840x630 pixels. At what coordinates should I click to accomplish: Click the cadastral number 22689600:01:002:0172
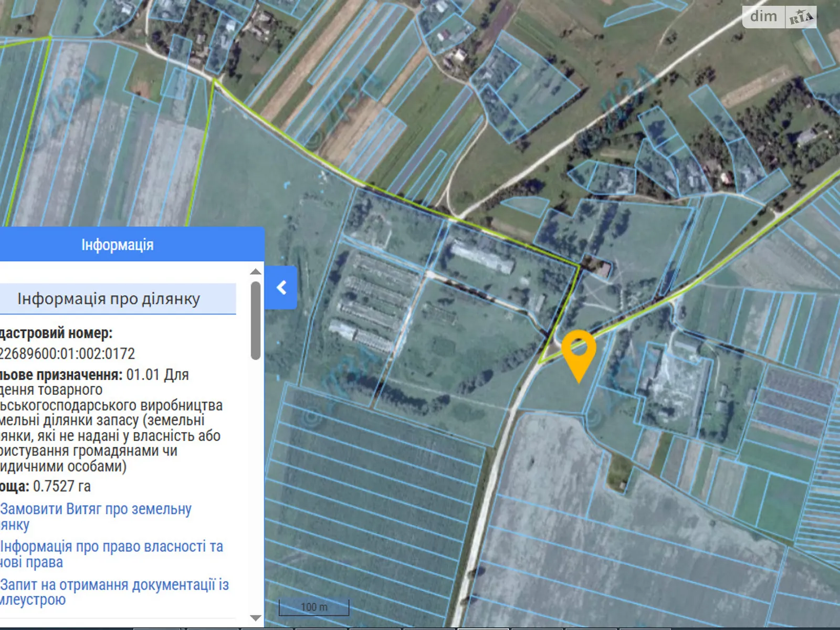click(x=68, y=354)
